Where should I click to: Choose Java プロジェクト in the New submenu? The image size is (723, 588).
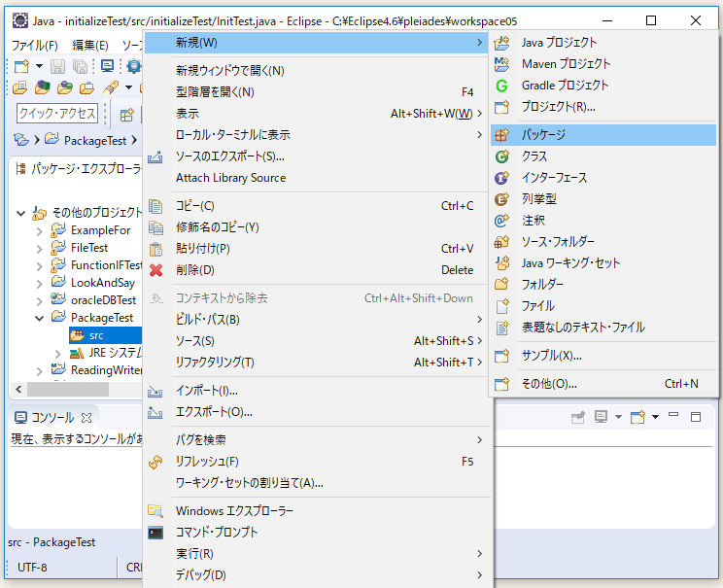603,43
